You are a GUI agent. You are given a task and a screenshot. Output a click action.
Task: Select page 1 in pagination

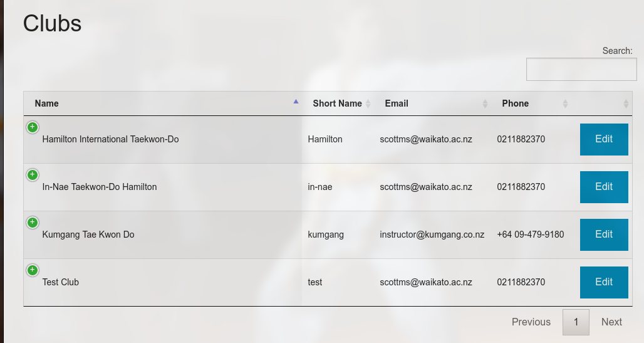576,322
